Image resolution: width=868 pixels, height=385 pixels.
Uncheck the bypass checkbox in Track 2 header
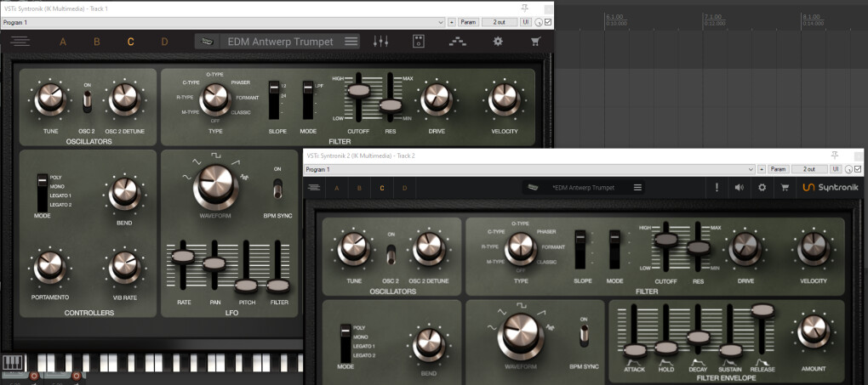point(858,169)
